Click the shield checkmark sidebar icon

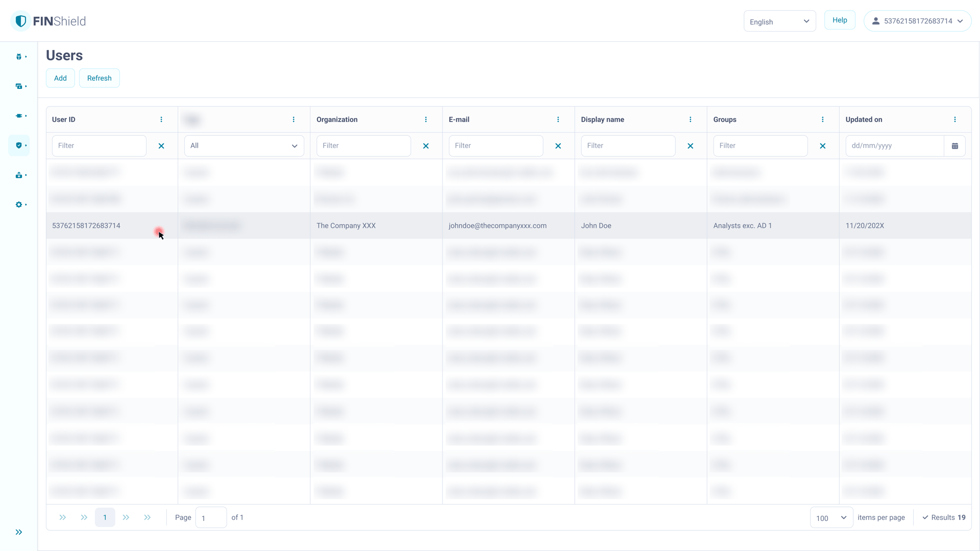(x=19, y=146)
